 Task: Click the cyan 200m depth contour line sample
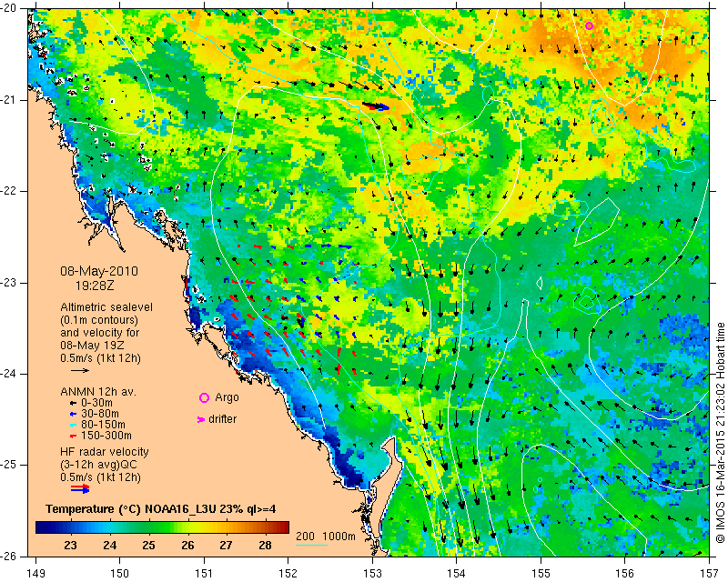(x=311, y=545)
